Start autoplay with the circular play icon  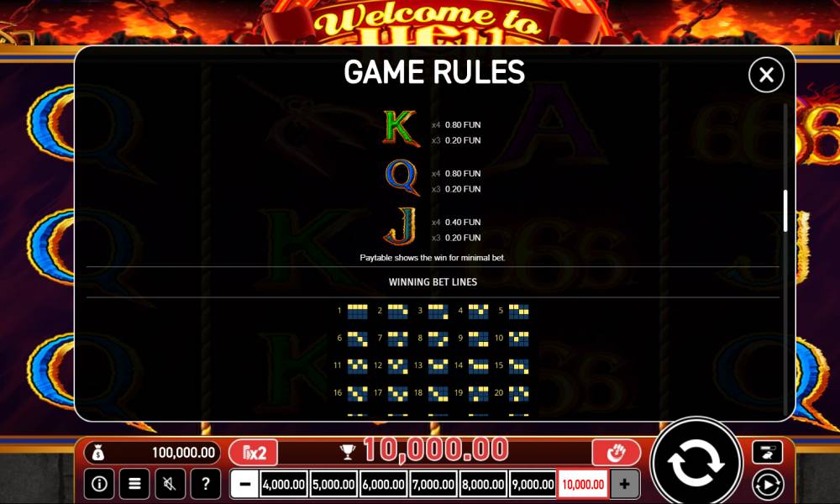coord(767,484)
